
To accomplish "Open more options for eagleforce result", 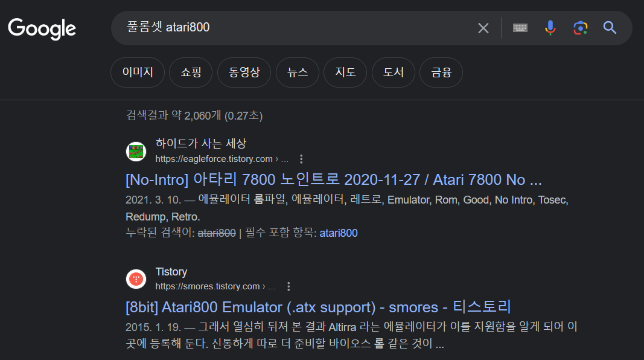I will 301,159.
